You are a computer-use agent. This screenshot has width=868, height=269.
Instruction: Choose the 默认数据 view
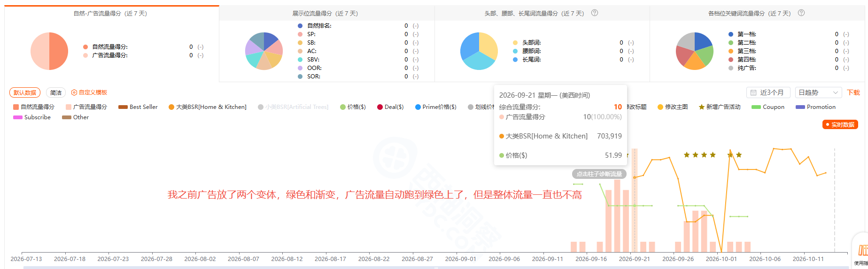coord(25,92)
